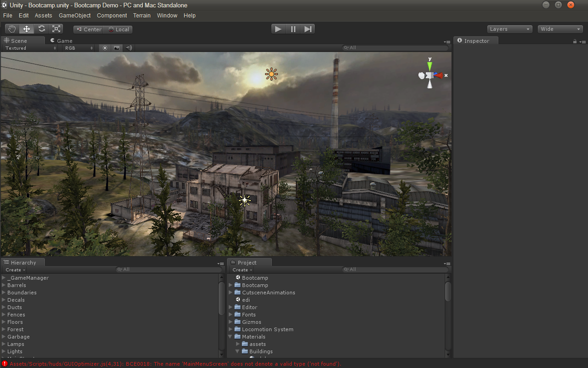Click the Hierarchy Create button
Image resolution: width=588 pixels, height=368 pixels.
click(15, 270)
